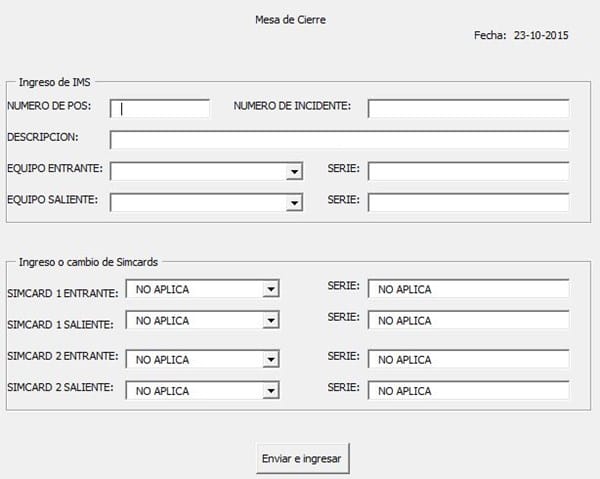600x479 pixels.
Task: Expand SIMCARD 1 SALIENTE combo box
Action: [x=270, y=321]
